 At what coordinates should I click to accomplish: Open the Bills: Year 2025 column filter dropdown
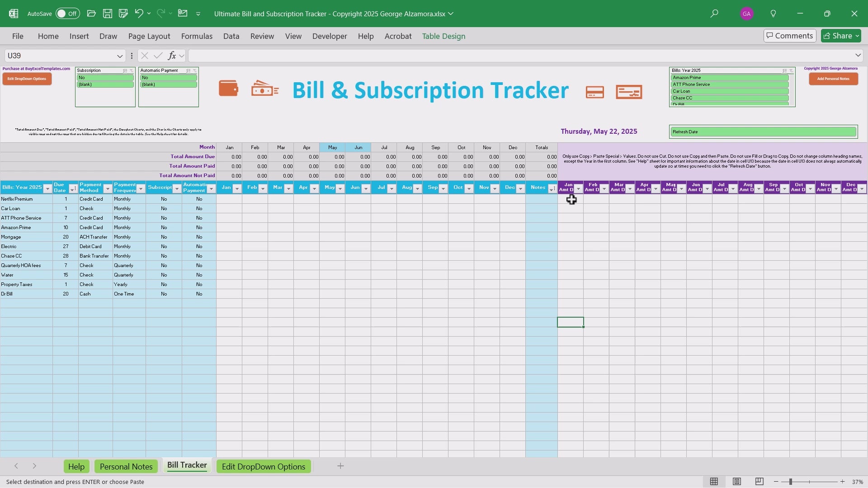point(47,189)
